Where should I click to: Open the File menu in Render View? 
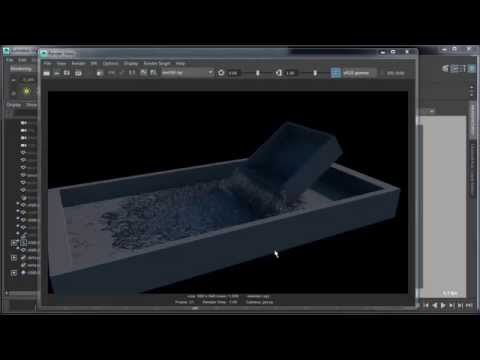48,63
